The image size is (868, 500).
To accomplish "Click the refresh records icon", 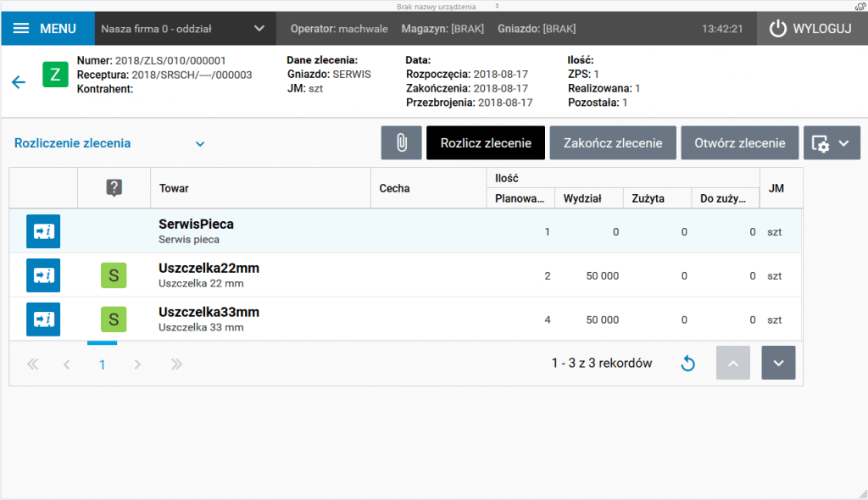I will 687,364.
